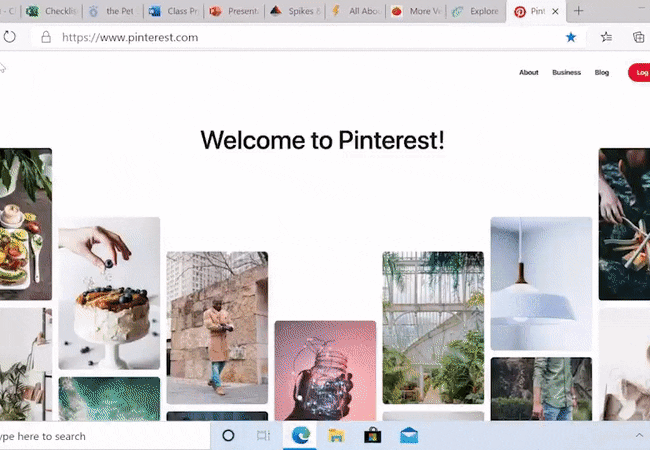Switch to the Presentation tab
Screen dimensions: 650x450
235,11
